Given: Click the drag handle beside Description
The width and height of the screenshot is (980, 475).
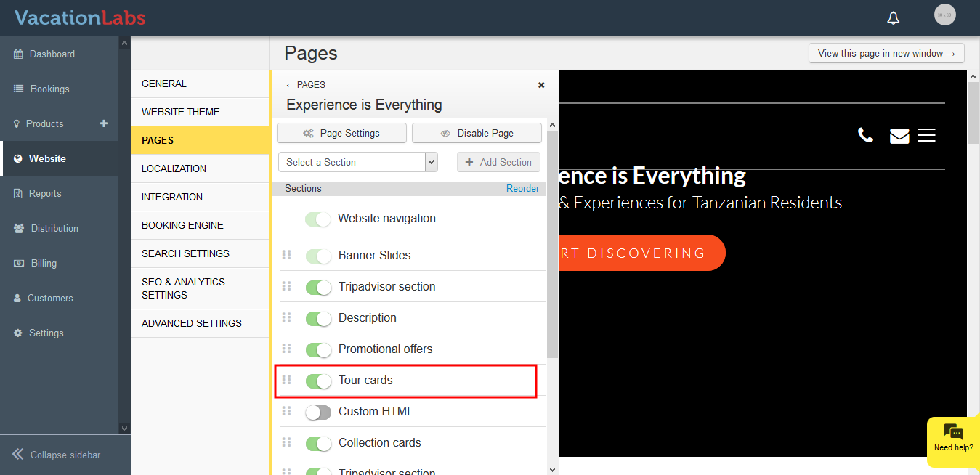Looking at the screenshot, I should tap(286, 317).
